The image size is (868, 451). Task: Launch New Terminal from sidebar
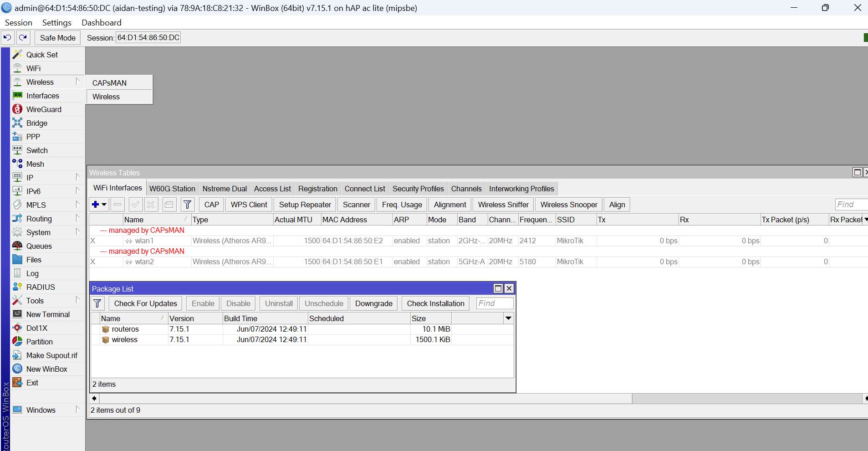click(x=47, y=314)
